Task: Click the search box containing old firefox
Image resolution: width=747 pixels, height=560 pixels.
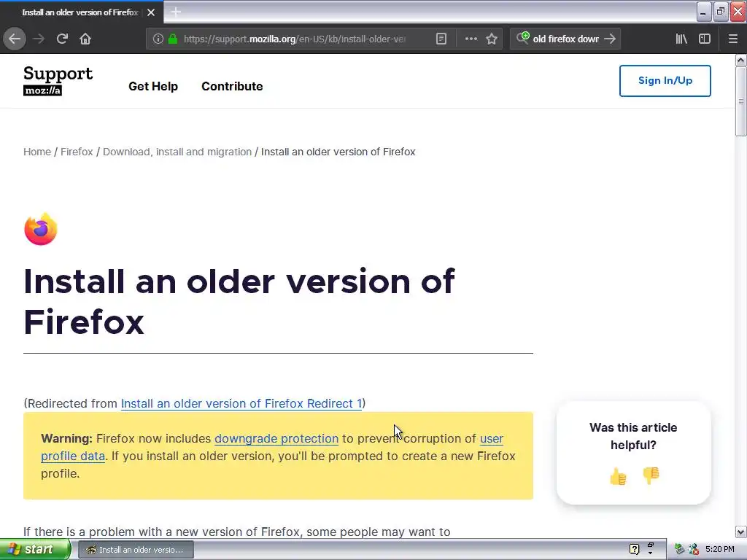Action: (x=565, y=39)
